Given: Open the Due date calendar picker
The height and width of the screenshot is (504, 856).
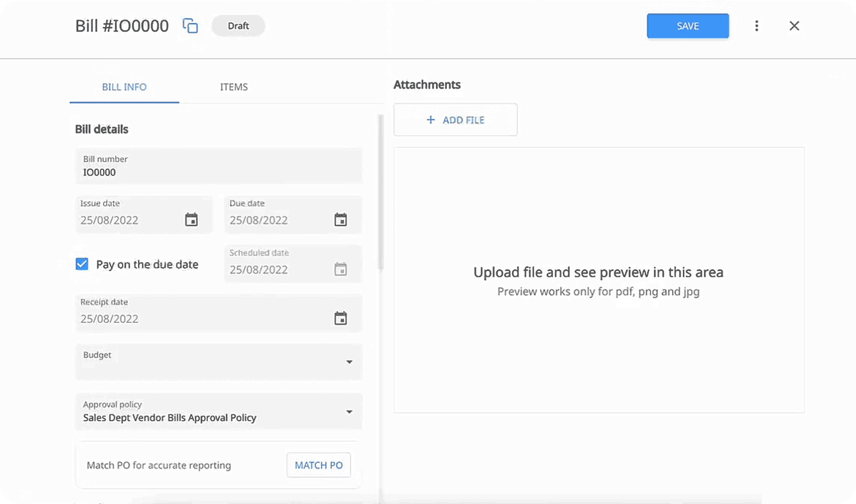Looking at the screenshot, I should pyautogui.click(x=341, y=220).
